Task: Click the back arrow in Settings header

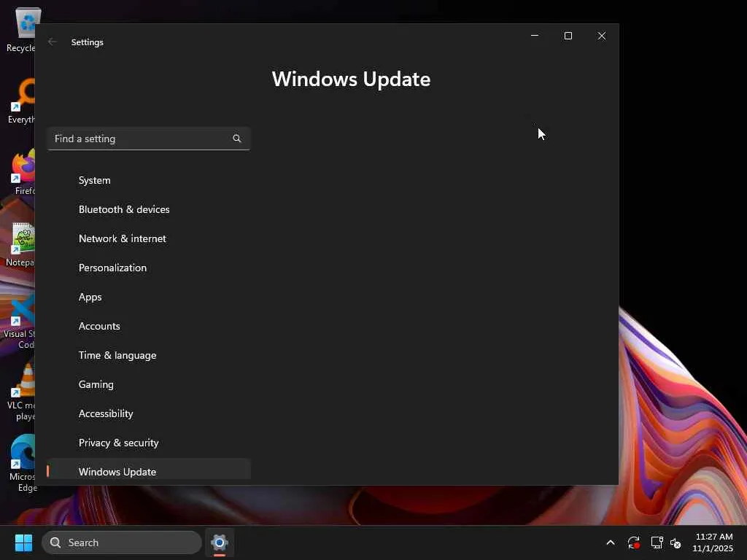Action: point(52,42)
